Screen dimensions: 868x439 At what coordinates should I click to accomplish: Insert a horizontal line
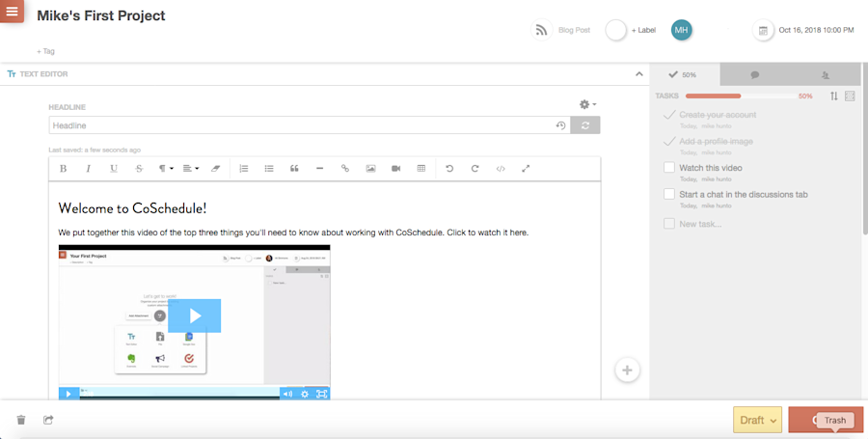coord(320,168)
